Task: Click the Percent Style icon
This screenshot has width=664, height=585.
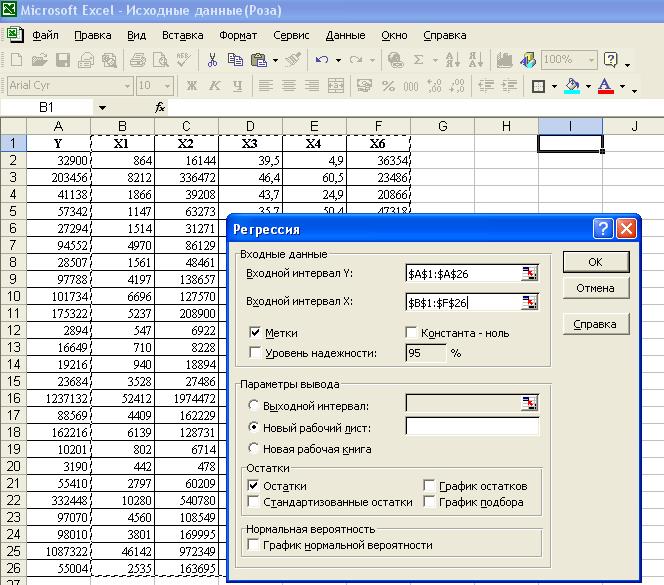Action: tap(388, 86)
